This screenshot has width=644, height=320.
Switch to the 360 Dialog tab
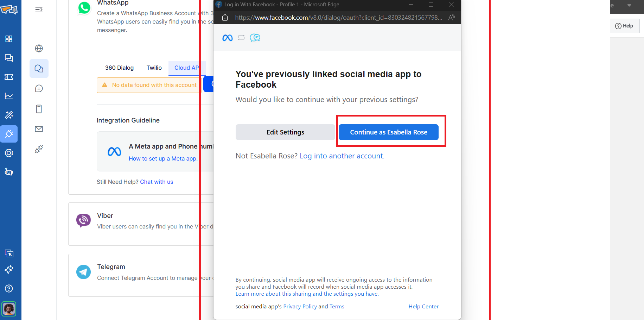[119, 68]
